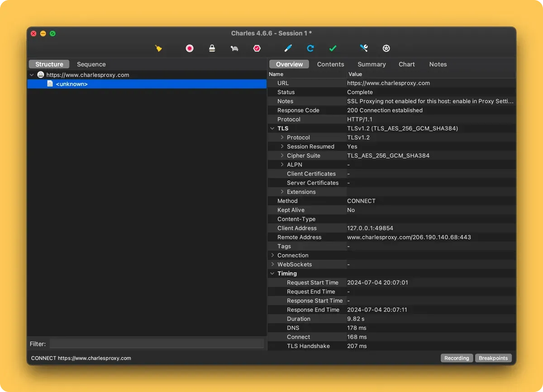543x392 pixels.
Task: Toggle the Breakpoints status button
Action: coord(493,358)
